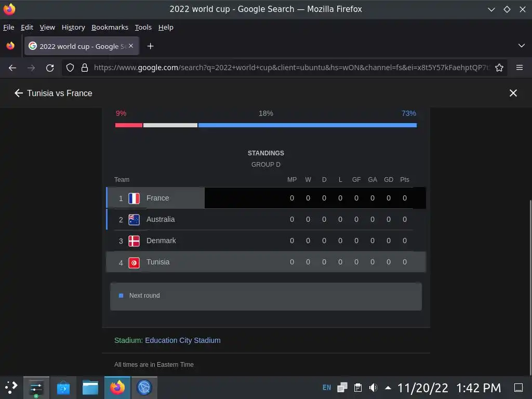532x399 pixels.
Task: Click the EN keyboard layout indicator
Action: click(327, 388)
